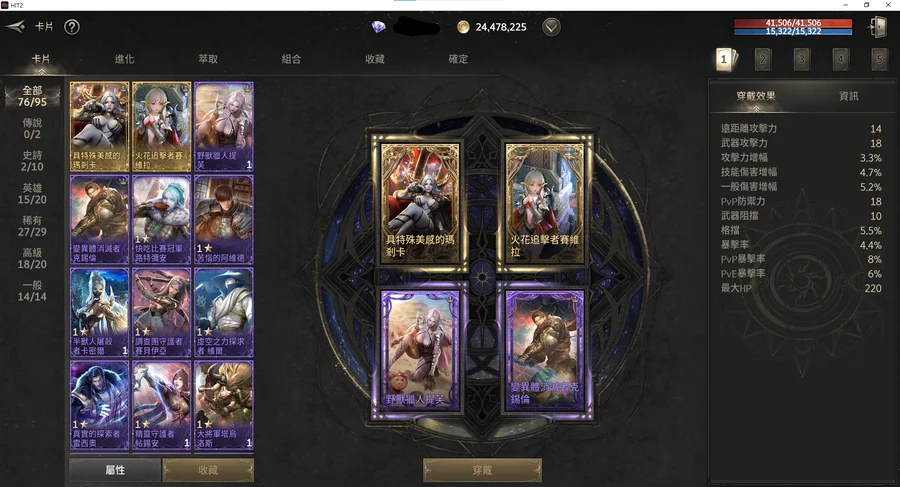900x487 pixels.
Task: Filter cards by 英雄 15/20
Action: pyautogui.click(x=32, y=194)
